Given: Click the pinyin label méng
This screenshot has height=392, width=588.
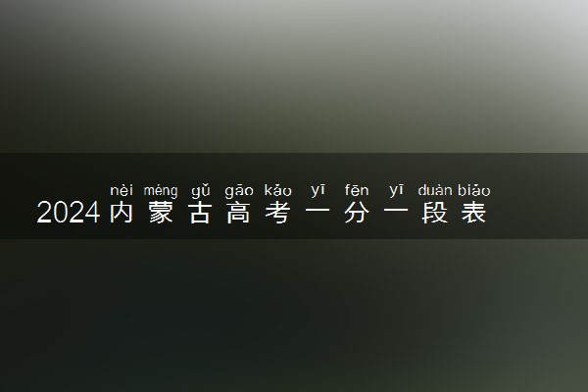Looking at the screenshot, I should (161, 191).
